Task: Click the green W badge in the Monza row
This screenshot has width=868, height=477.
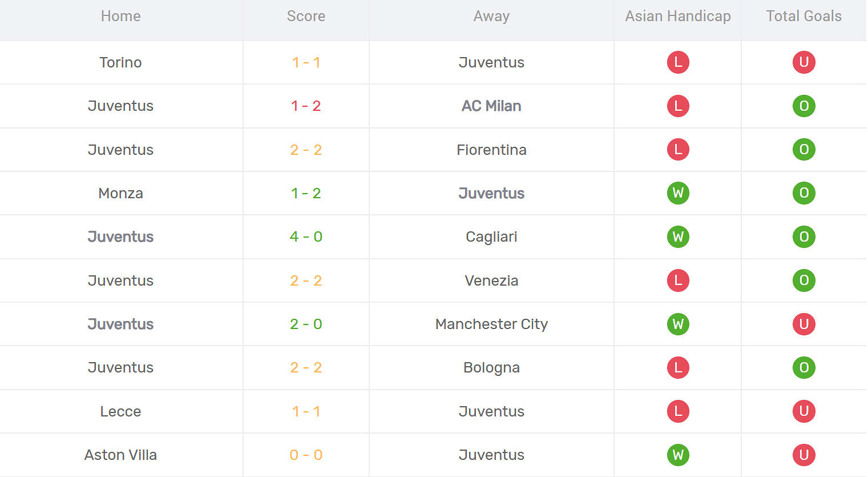Action: pyautogui.click(x=678, y=193)
